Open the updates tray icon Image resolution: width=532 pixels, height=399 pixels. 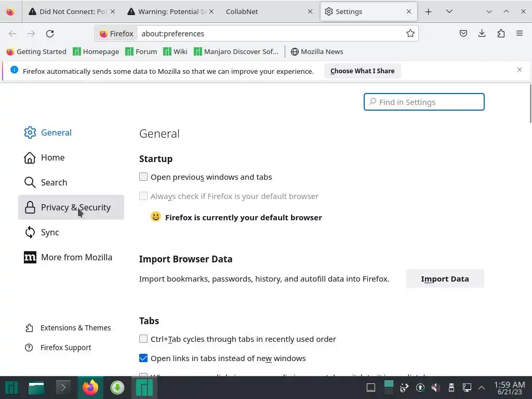tap(420, 388)
